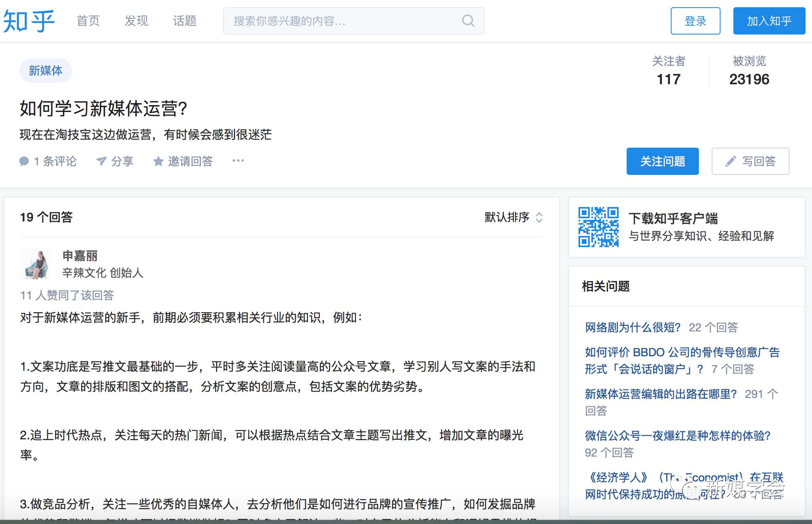Screen dimensions: 812x524
Task: Go to the 首页 nav item
Action: click(x=88, y=21)
